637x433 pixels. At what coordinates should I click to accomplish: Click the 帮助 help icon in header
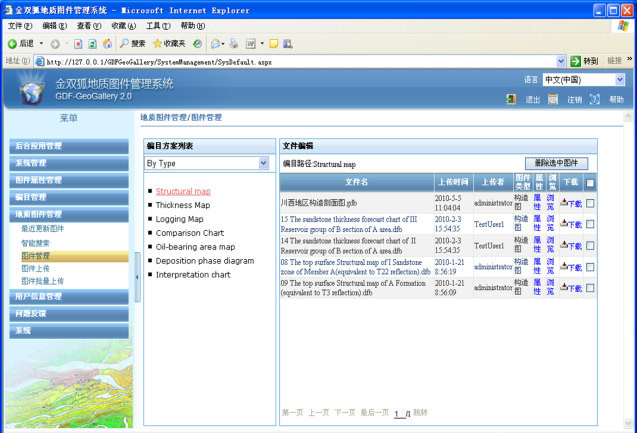[x=595, y=99]
